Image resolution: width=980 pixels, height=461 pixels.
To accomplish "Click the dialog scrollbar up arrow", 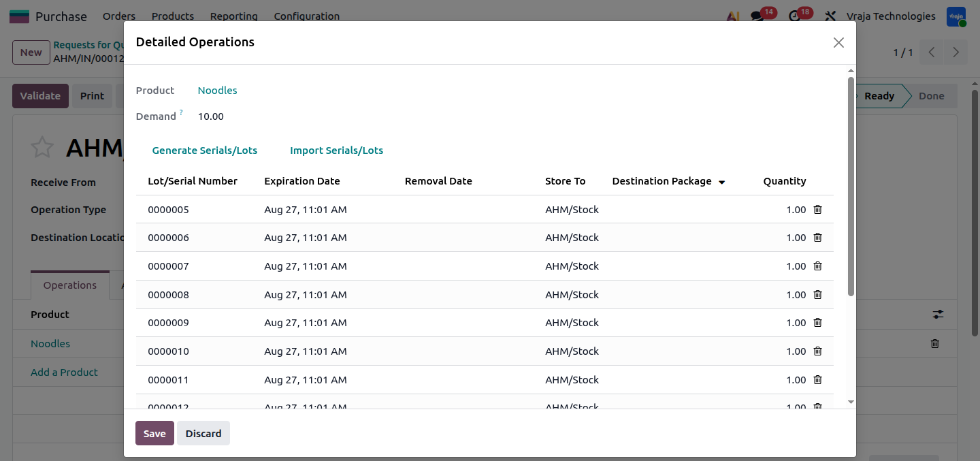I will point(851,71).
